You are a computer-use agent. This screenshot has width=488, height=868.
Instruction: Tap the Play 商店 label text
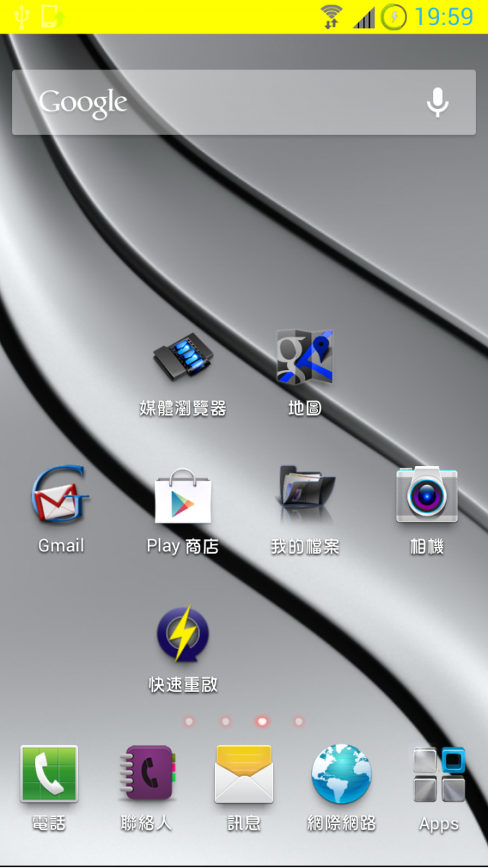click(x=182, y=547)
